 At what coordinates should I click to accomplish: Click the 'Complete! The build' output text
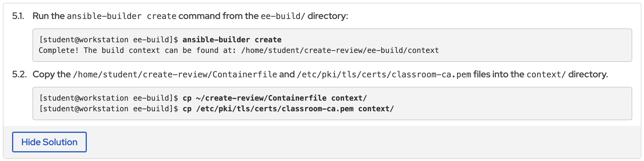(x=81, y=51)
